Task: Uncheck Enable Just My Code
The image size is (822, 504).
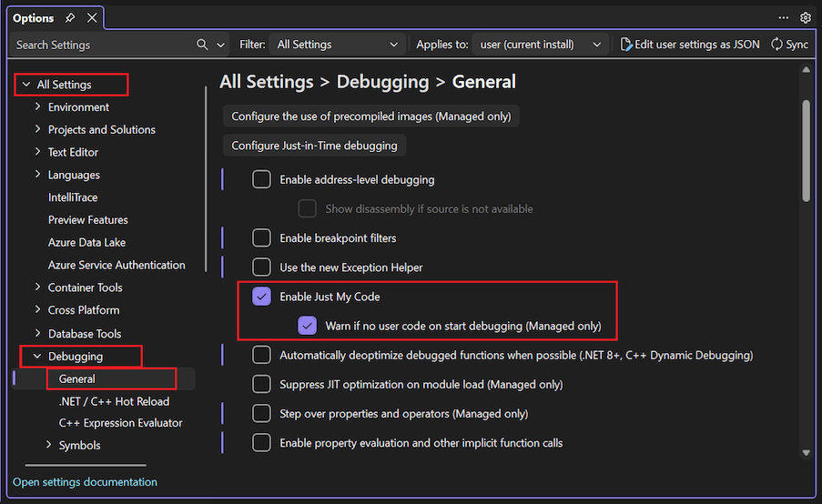Action: tap(261, 297)
